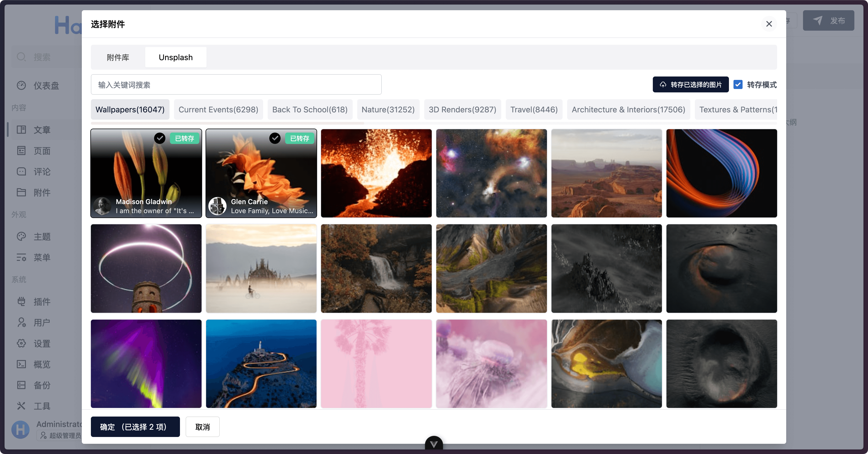
Task: Open Madison Gladwin's avatar
Action: click(102, 206)
